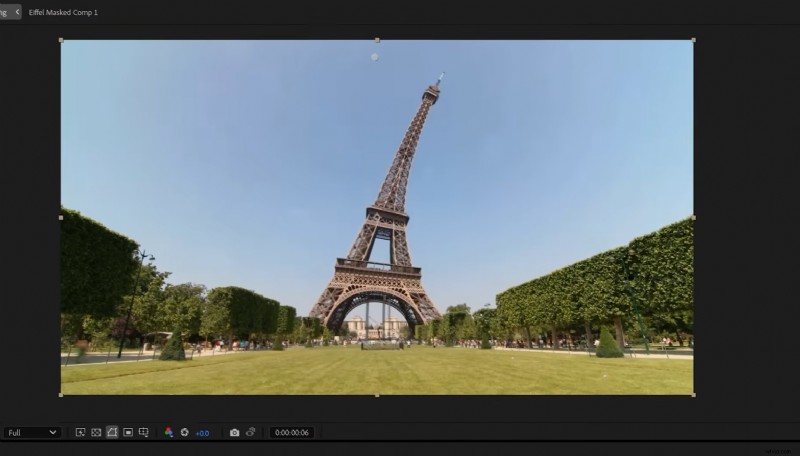Click the bottom-right corner layer handle
The height and width of the screenshot is (456, 800).
point(693,395)
